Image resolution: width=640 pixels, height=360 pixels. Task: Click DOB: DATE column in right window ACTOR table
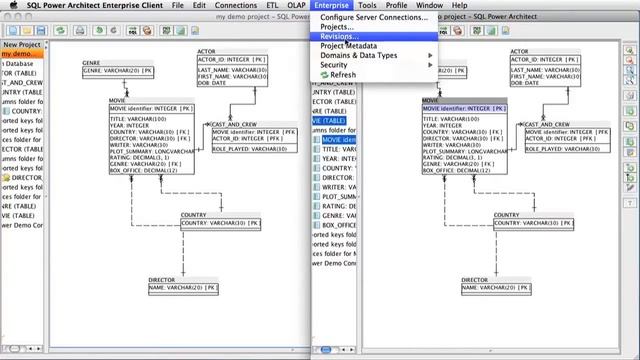coord(524,83)
